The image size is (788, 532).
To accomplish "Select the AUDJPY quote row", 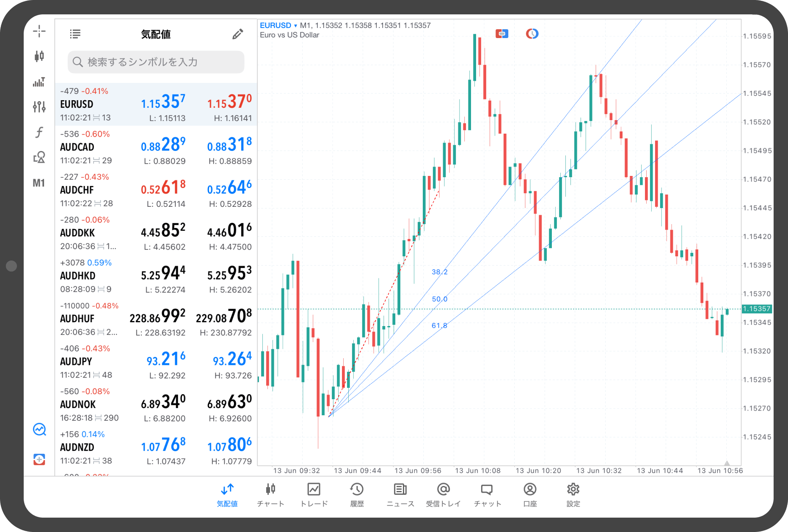I will (x=156, y=362).
